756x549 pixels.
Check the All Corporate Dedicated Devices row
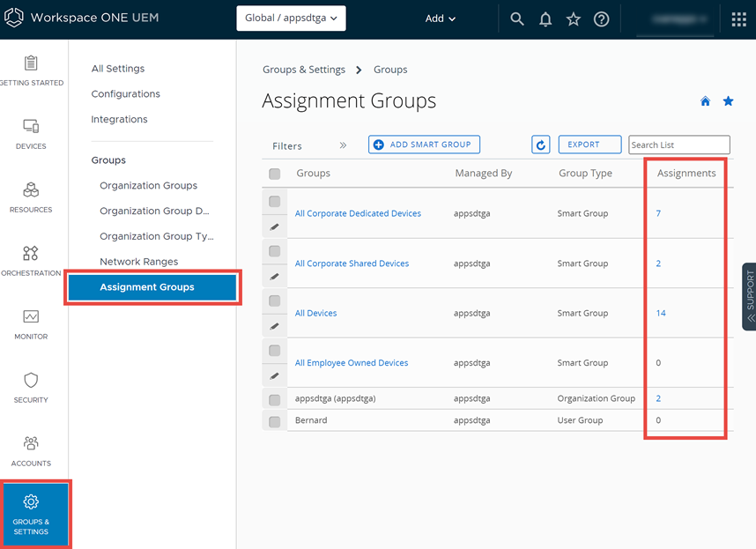pos(274,201)
